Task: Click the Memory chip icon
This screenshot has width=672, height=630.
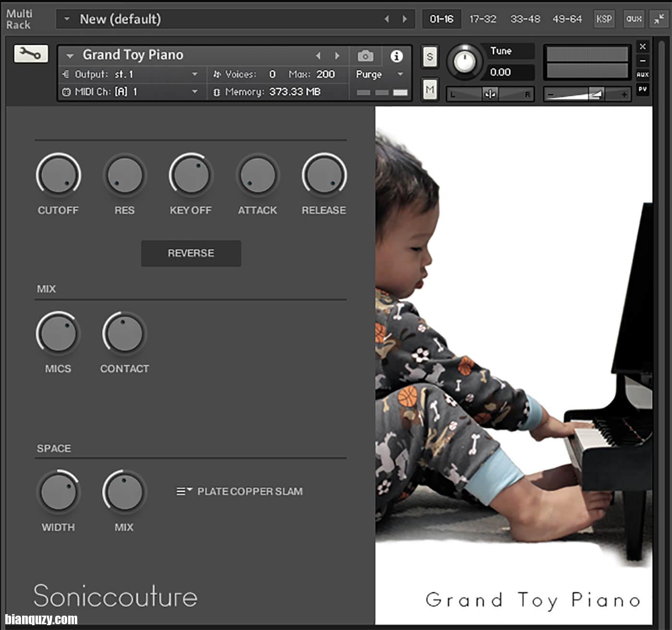Action: tap(216, 92)
